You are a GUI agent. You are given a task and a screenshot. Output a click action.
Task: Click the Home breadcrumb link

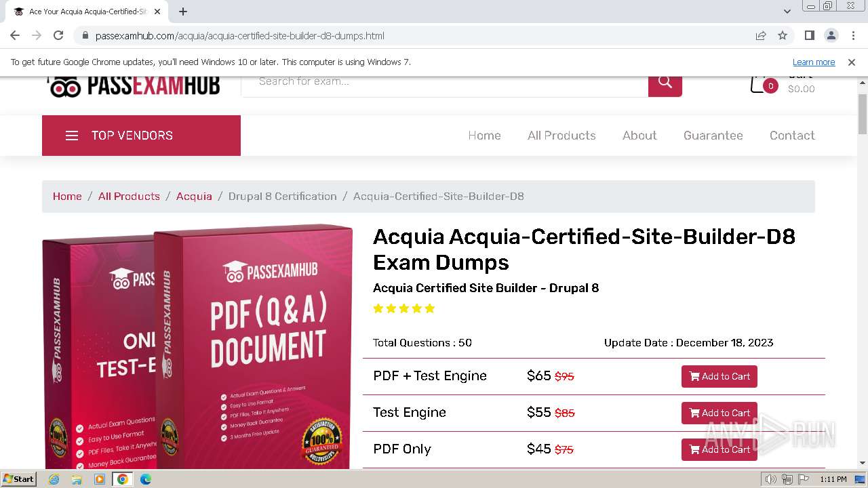[x=67, y=197]
